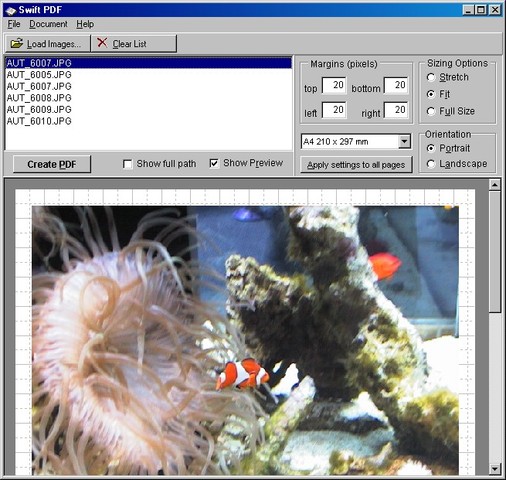Open the File menu
506x480 pixels.
14,24
